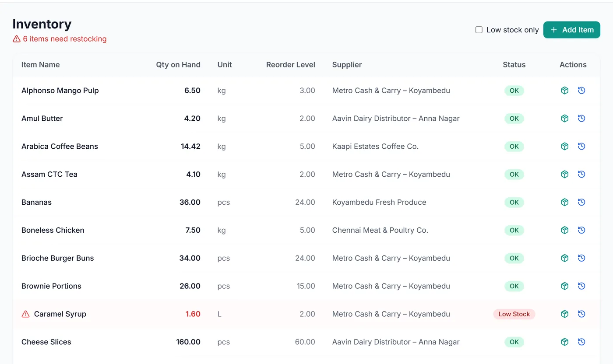
Task: Click stock box icon for Brownie Portions
Action: (565, 286)
